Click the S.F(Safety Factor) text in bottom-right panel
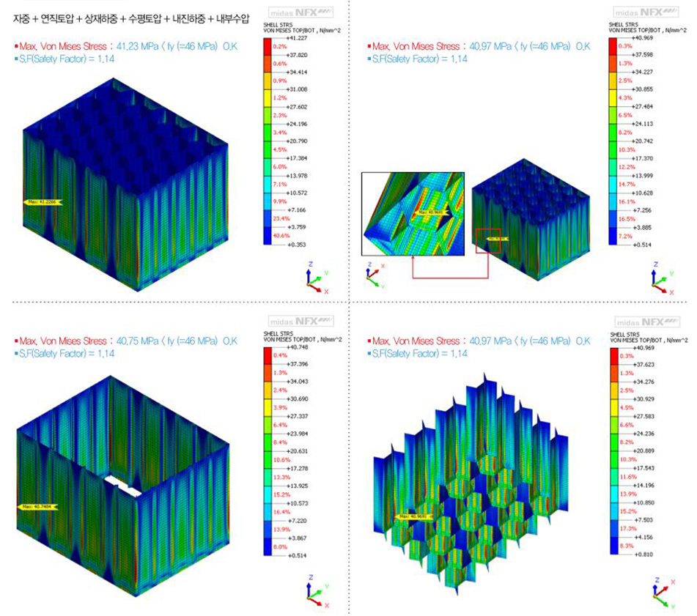The height and width of the screenshot is (616, 697). [419, 353]
